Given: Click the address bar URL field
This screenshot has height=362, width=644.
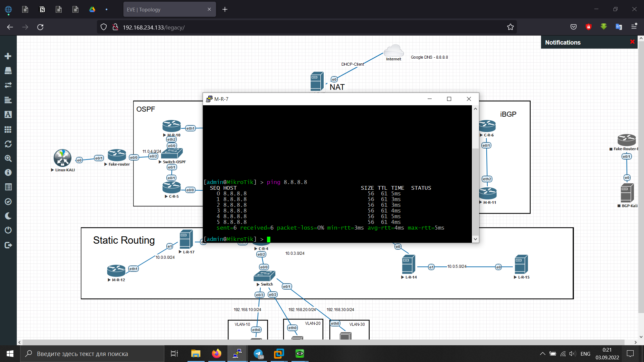Looking at the screenshot, I should (x=307, y=27).
